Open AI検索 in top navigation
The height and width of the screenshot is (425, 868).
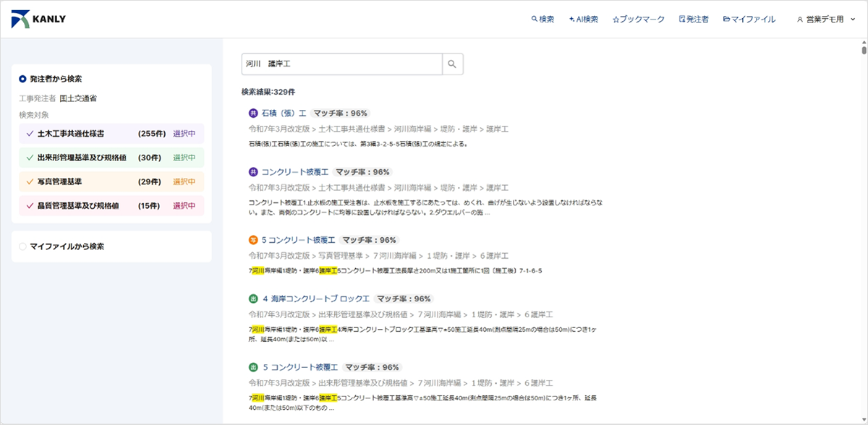pyautogui.click(x=584, y=20)
